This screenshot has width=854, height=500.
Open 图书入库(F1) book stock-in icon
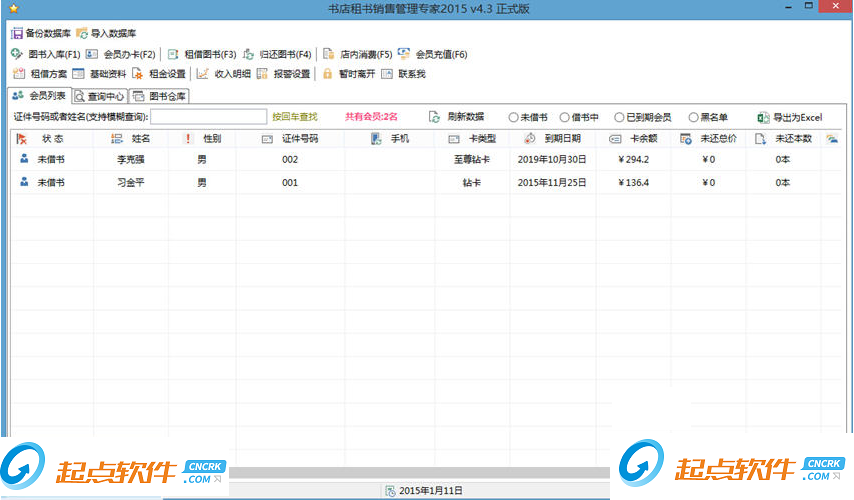16,54
